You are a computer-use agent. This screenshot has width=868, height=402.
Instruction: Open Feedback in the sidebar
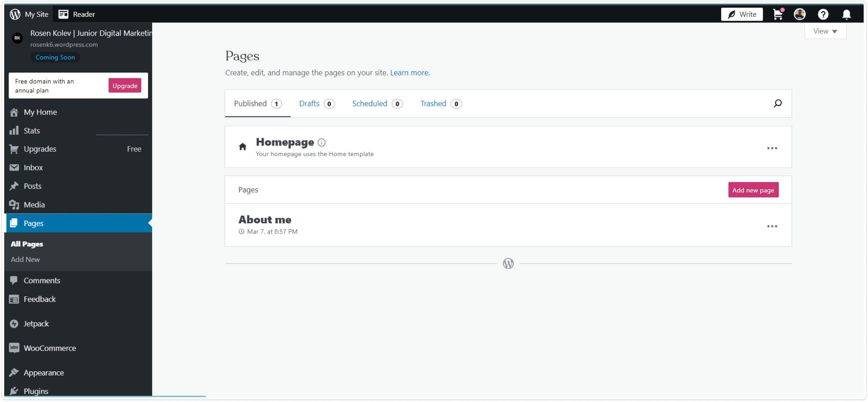[x=78, y=299]
